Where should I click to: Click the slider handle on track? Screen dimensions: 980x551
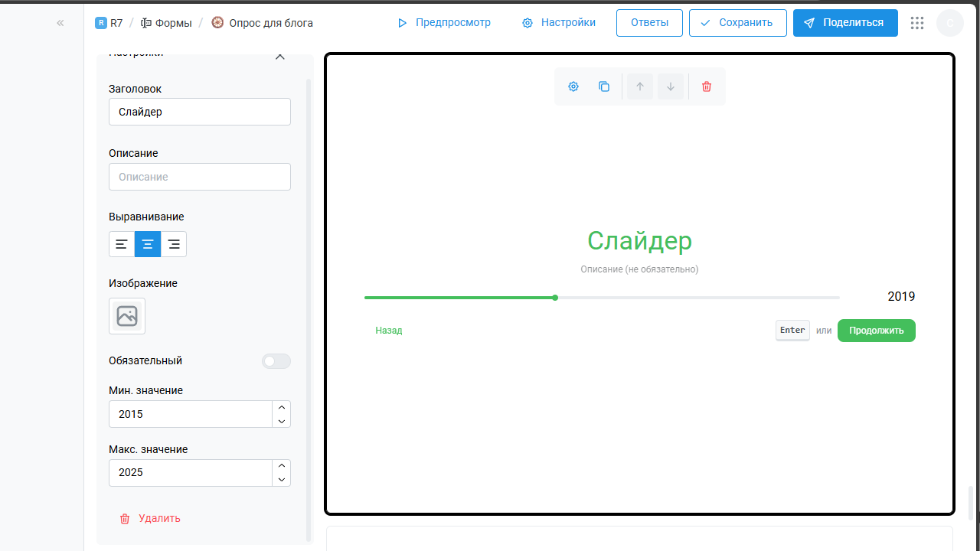(555, 298)
